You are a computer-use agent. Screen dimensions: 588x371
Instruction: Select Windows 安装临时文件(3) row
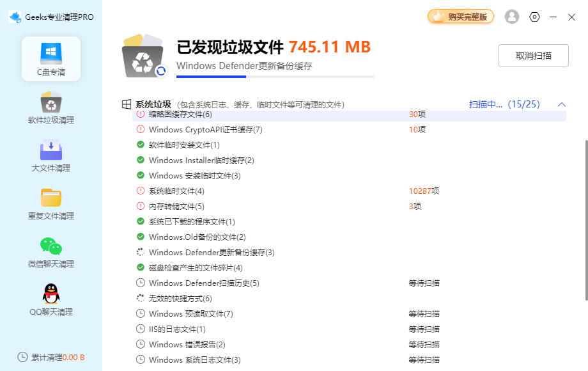[349, 175]
